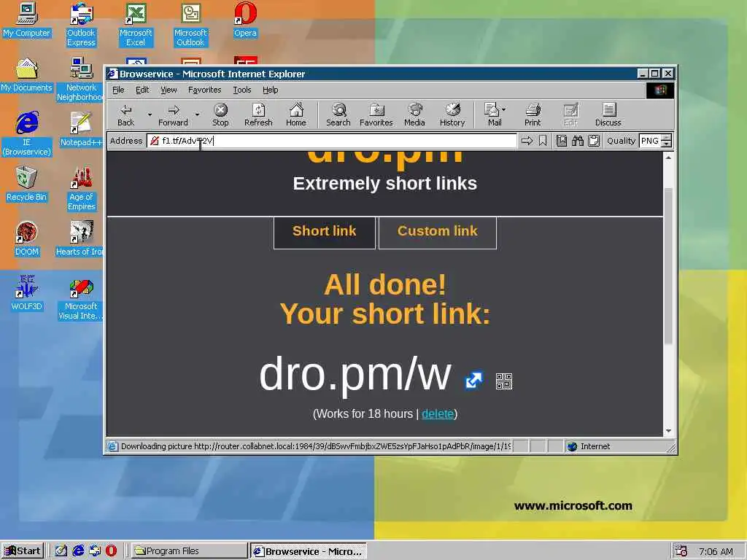The width and height of the screenshot is (747, 560).
Task: Open the bookmarks book icon in the address toolbar
Action: pyautogui.click(x=562, y=141)
